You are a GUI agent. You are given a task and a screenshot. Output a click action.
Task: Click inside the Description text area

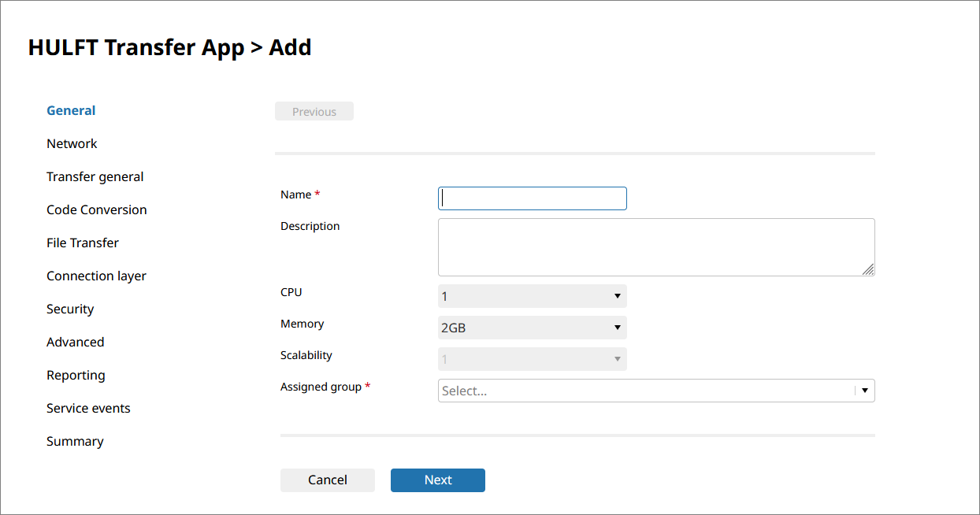655,247
